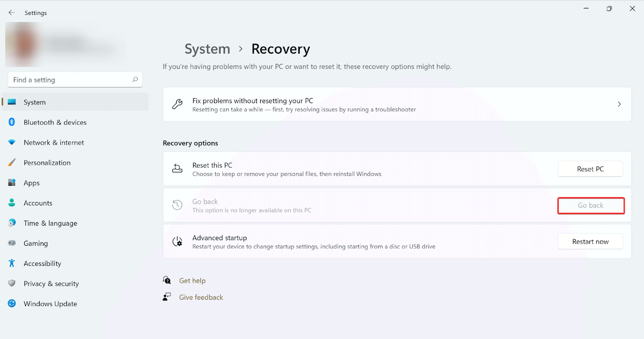Click the Personalization paintbrush icon
The height and width of the screenshot is (339, 644).
point(12,162)
